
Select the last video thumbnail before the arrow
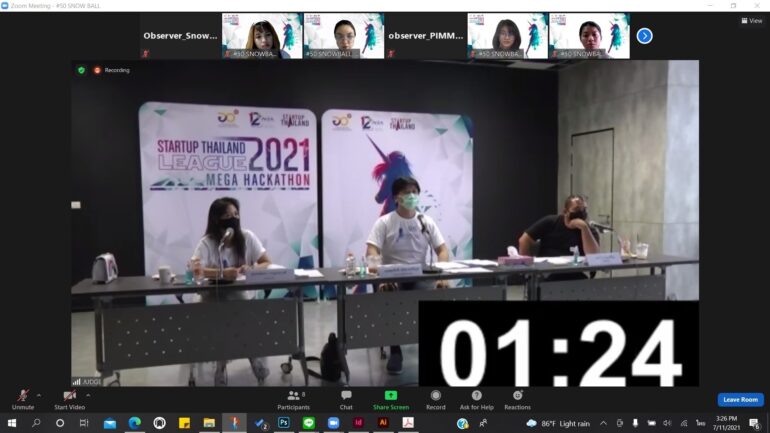[589, 36]
